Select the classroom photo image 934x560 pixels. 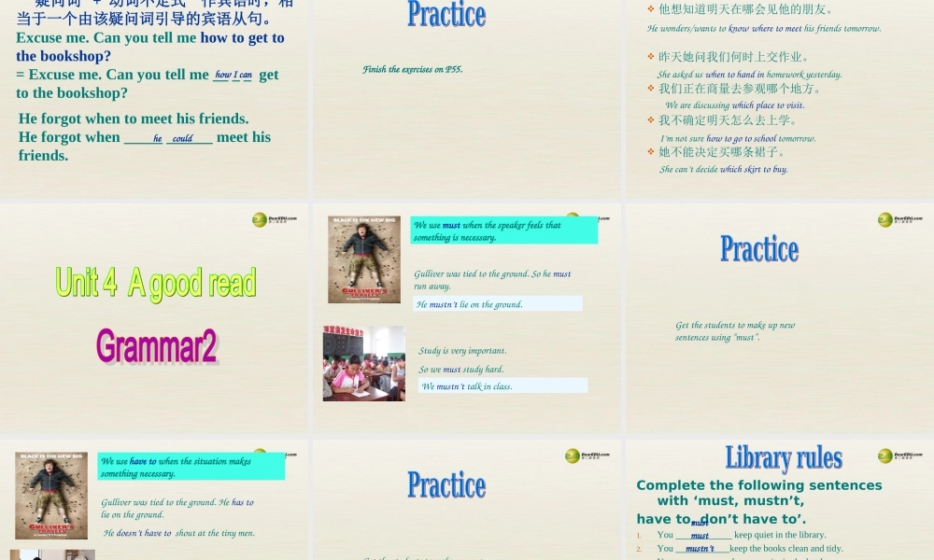tap(363, 363)
